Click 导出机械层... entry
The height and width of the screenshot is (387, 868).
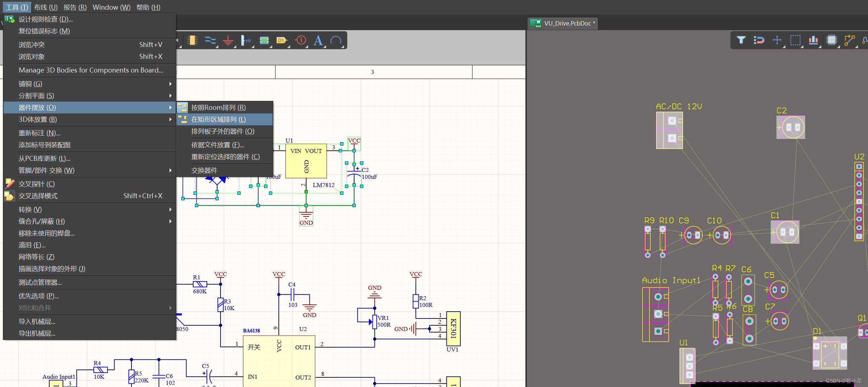pyautogui.click(x=90, y=333)
